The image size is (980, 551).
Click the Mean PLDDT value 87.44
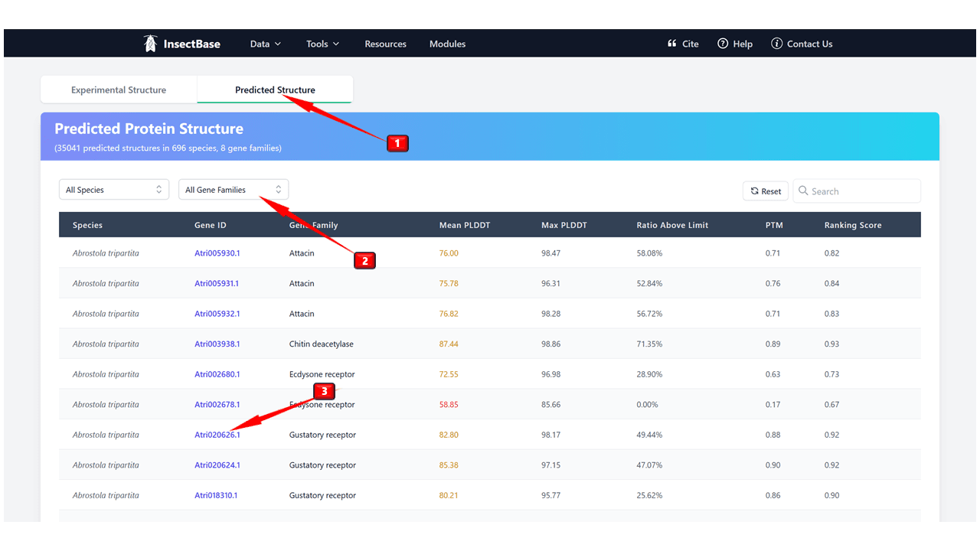[x=449, y=344]
